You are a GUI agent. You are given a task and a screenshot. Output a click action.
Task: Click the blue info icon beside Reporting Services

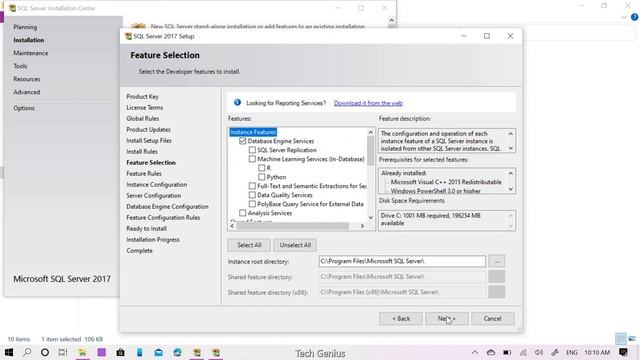coord(237,102)
